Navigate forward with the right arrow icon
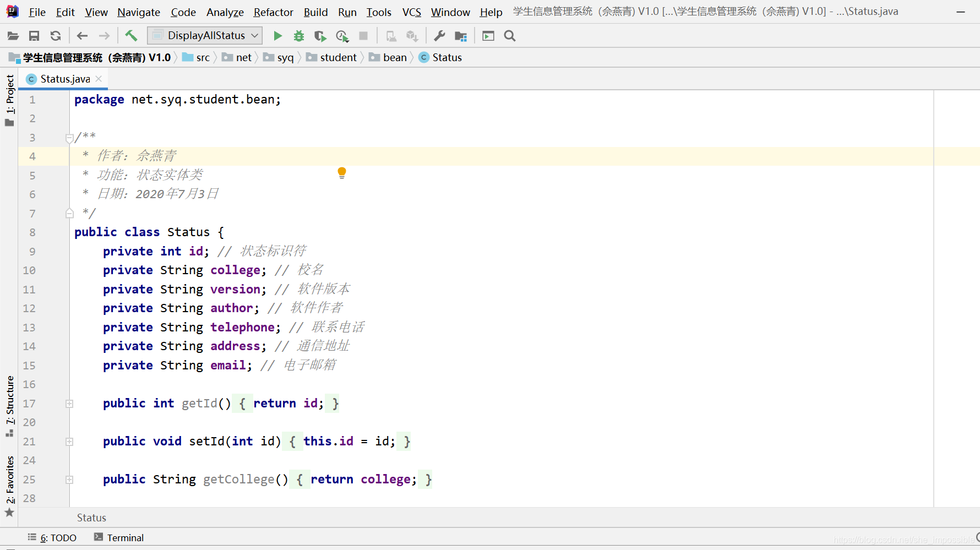 tap(104, 36)
